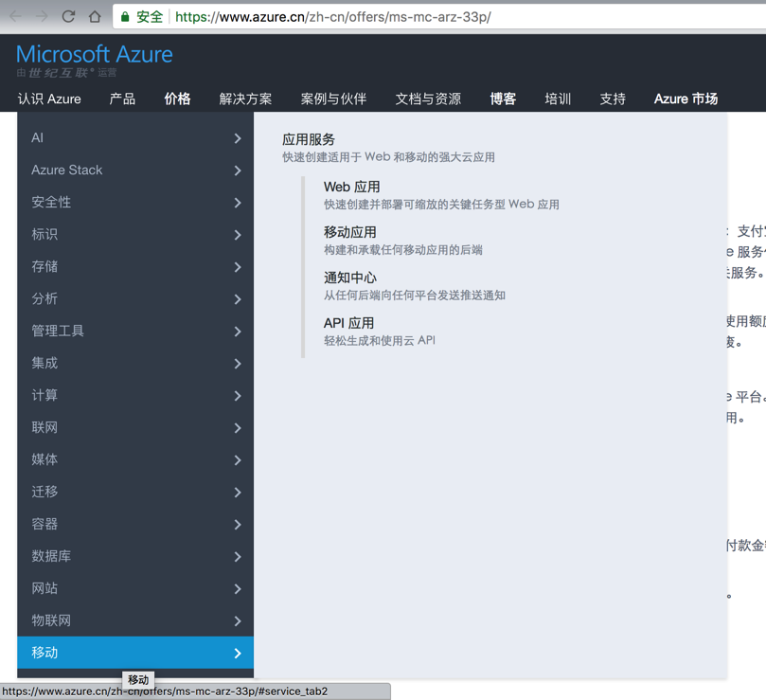Select the 数据库 category label
766x700 pixels.
[51, 556]
